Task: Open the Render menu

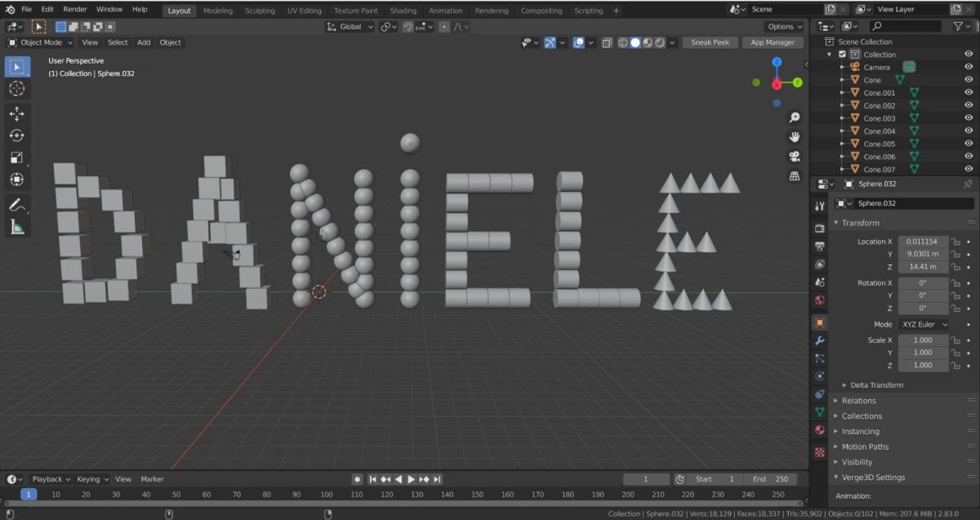Action: tap(75, 10)
